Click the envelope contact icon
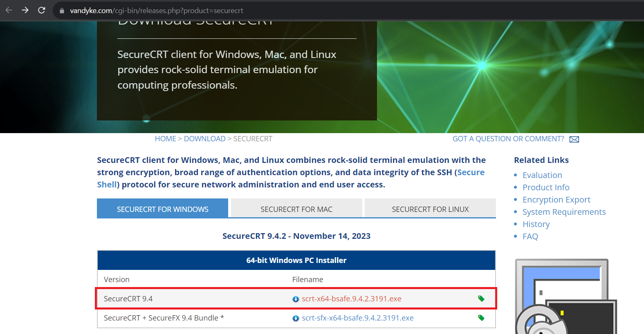Image resolution: width=644 pixels, height=334 pixels. pos(574,140)
